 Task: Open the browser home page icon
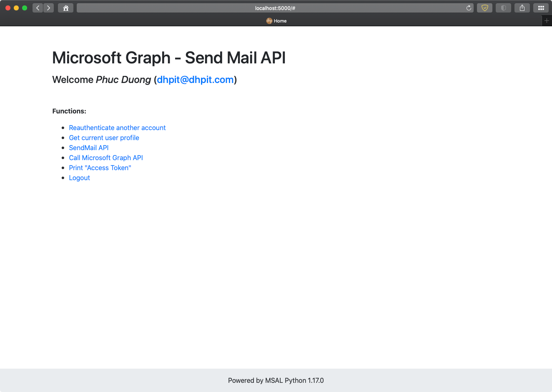pos(66,8)
